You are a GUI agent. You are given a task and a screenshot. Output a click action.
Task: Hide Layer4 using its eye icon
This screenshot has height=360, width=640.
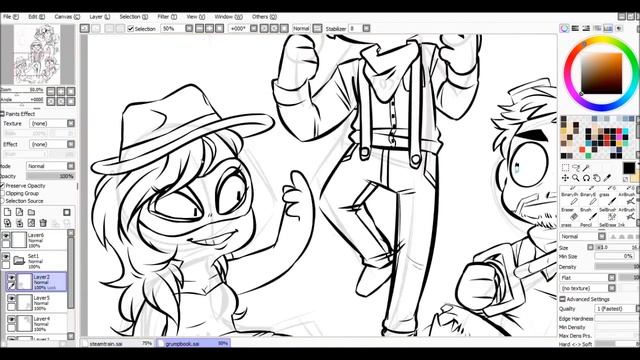[x=11, y=320]
